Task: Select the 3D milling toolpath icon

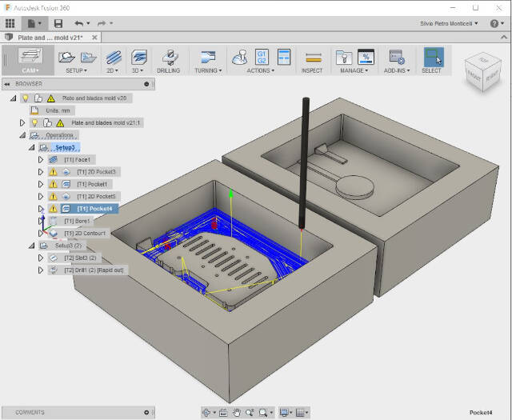Action: pos(139,57)
